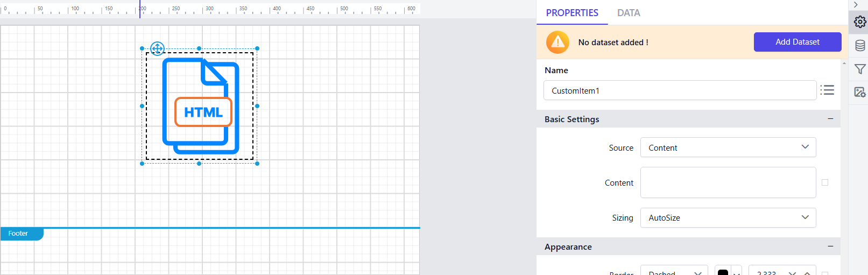Screen dimensions: 868x275
Task: Increase the border width stepper value
Action: click(x=807, y=273)
